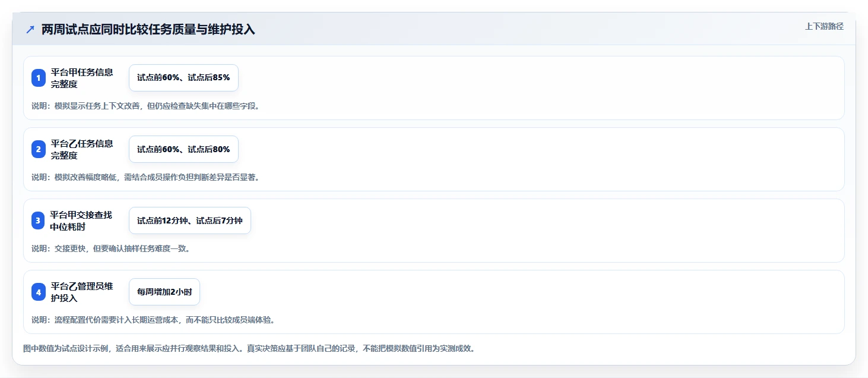Click the 上下游路径 label in the header
The image size is (868, 378).
tap(824, 26)
